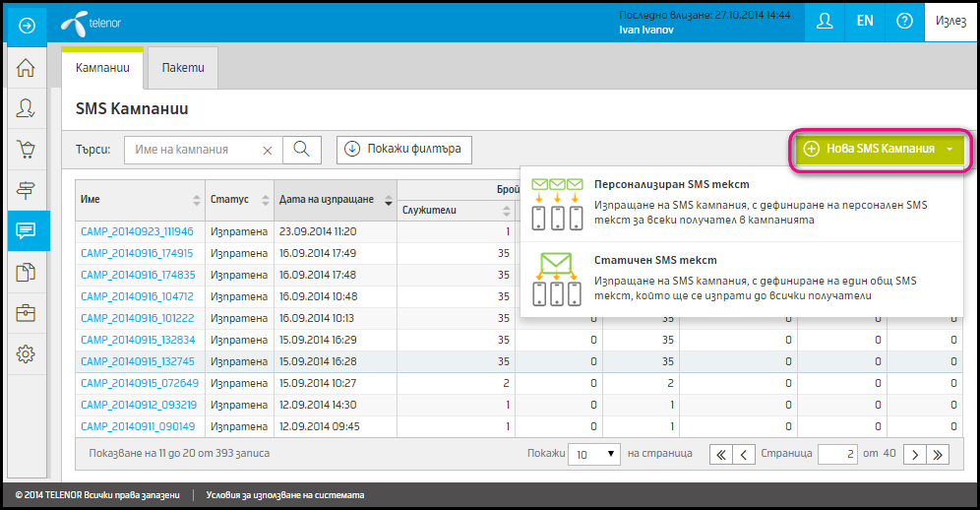
Task: Switch to the Пакети tab
Action: point(183,68)
